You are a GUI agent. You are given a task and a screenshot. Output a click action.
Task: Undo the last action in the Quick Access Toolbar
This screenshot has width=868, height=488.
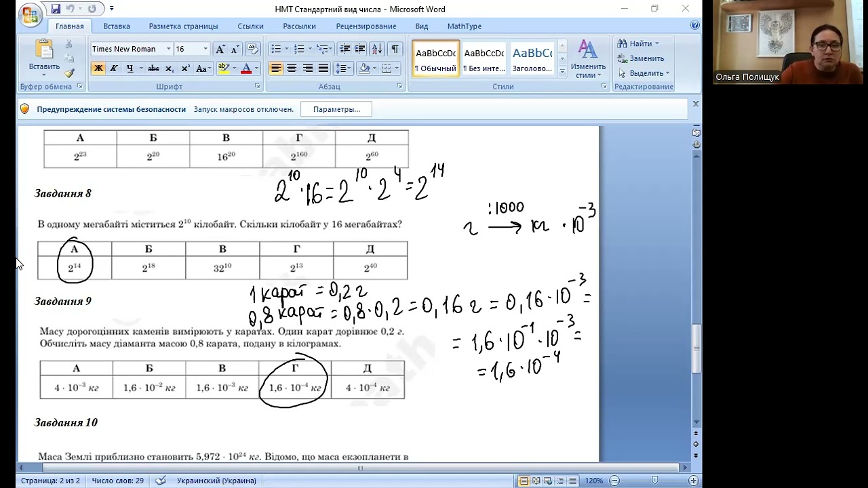[70, 9]
